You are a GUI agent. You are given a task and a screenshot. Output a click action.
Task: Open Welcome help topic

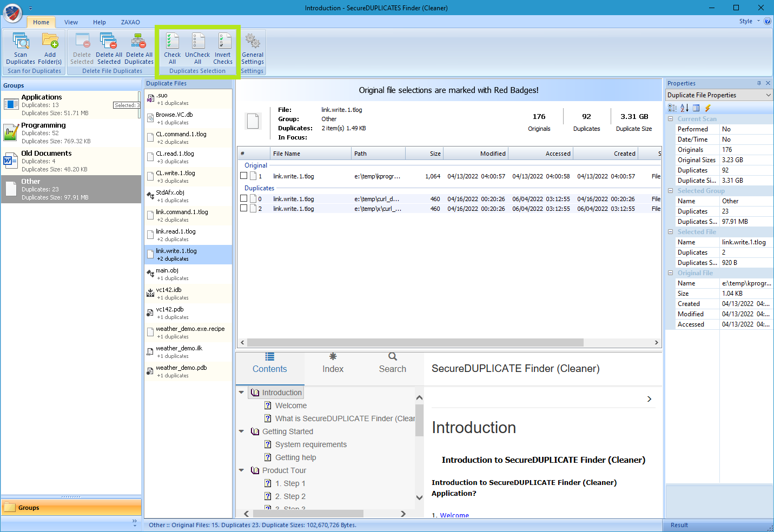[x=291, y=405]
